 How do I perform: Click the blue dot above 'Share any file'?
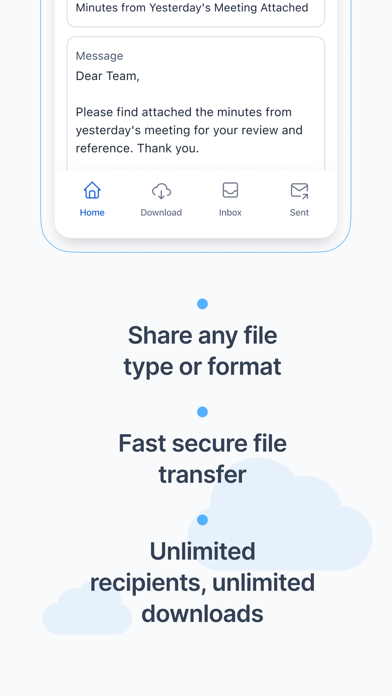pyautogui.click(x=202, y=304)
